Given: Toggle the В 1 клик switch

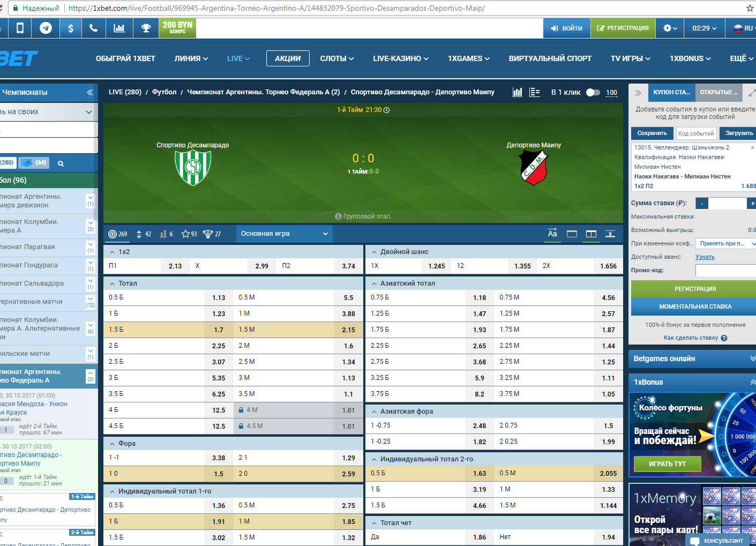Looking at the screenshot, I should click(593, 92).
